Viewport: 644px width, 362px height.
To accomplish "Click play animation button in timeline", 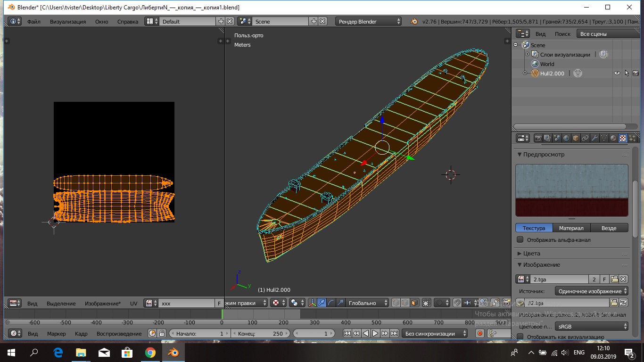I will [x=375, y=333].
